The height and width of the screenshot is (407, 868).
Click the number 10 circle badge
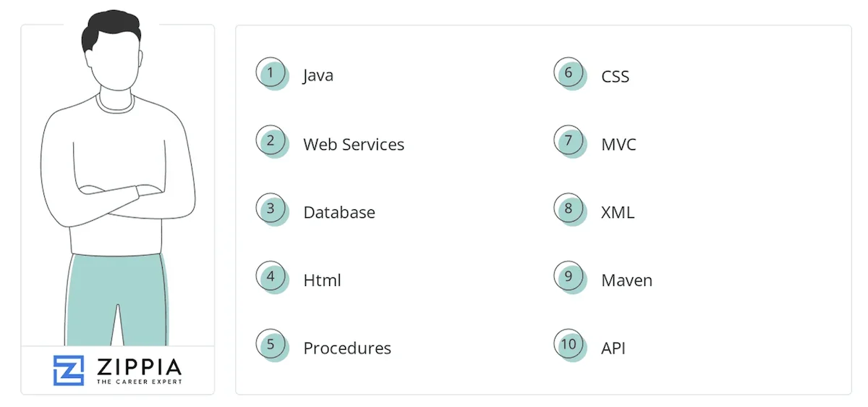click(x=569, y=345)
